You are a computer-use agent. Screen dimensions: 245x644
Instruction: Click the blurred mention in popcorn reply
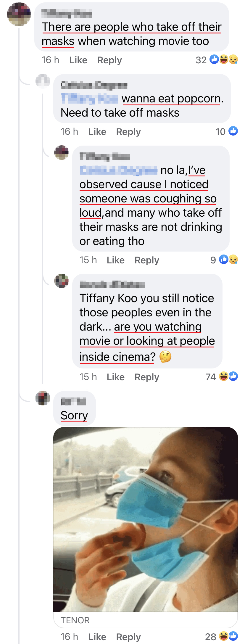(x=89, y=99)
